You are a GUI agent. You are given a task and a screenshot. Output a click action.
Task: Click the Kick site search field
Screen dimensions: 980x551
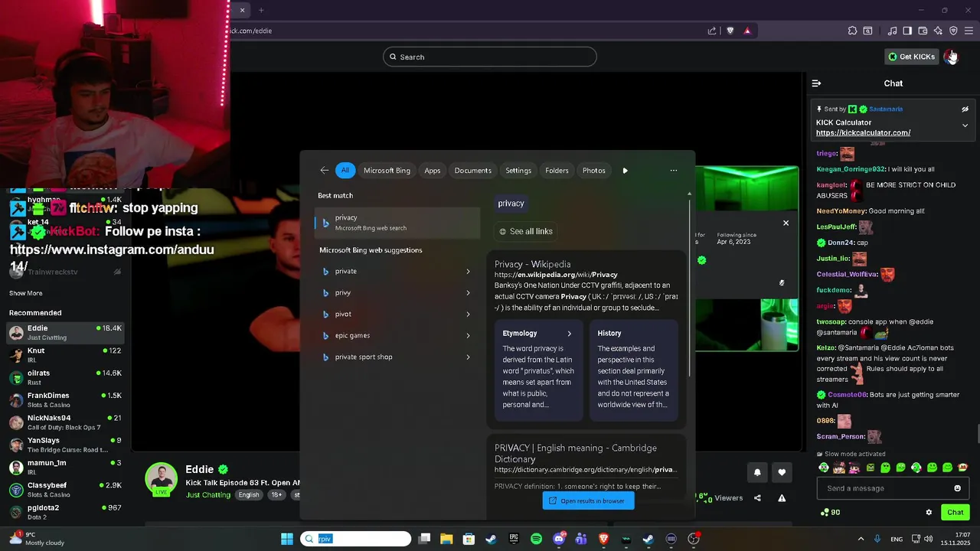[x=490, y=57]
